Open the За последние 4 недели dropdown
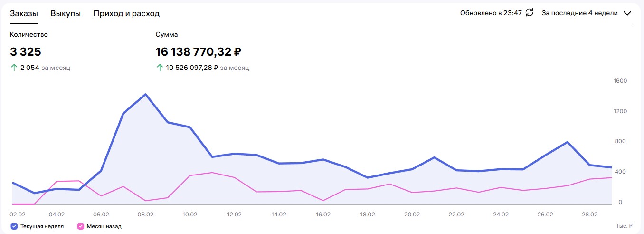The height and width of the screenshot is (234, 644). click(x=579, y=13)
